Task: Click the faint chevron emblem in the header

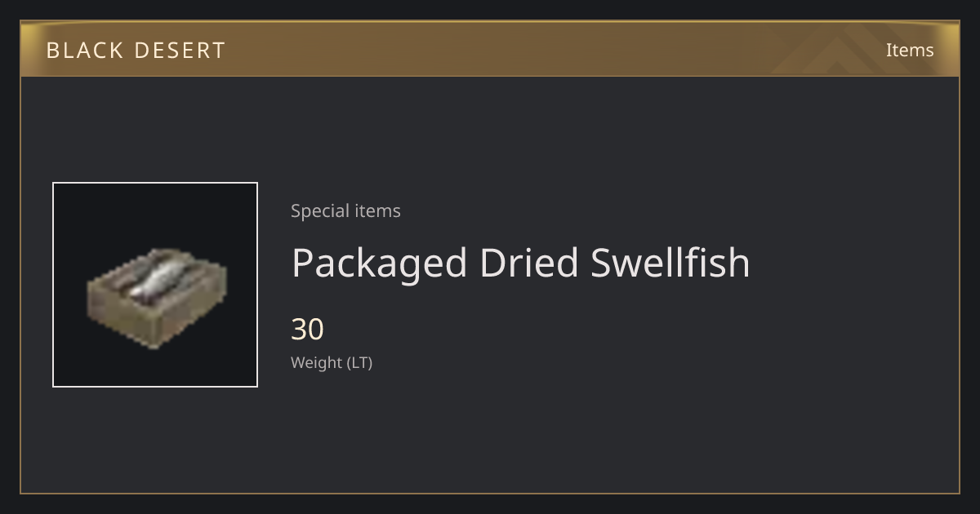Action: [x=849, y=51]
